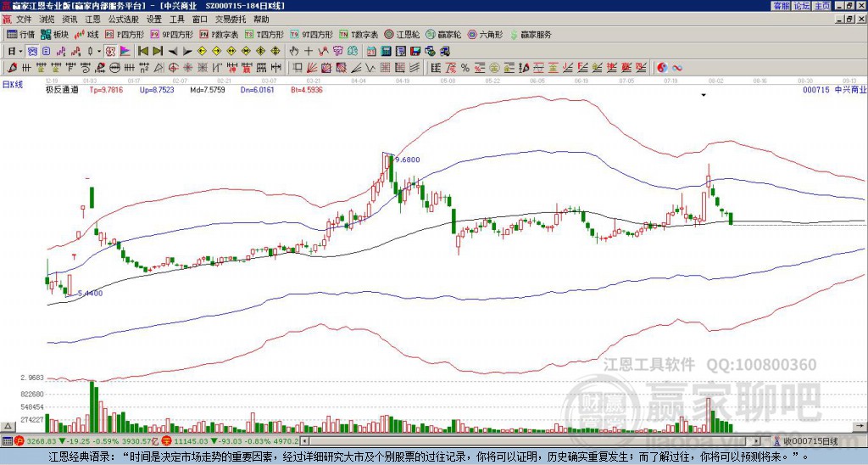The width and height of the screenshot is (868, 465).
Task: Click the 主页 link in title bar
Action: [x=822, y=6]
